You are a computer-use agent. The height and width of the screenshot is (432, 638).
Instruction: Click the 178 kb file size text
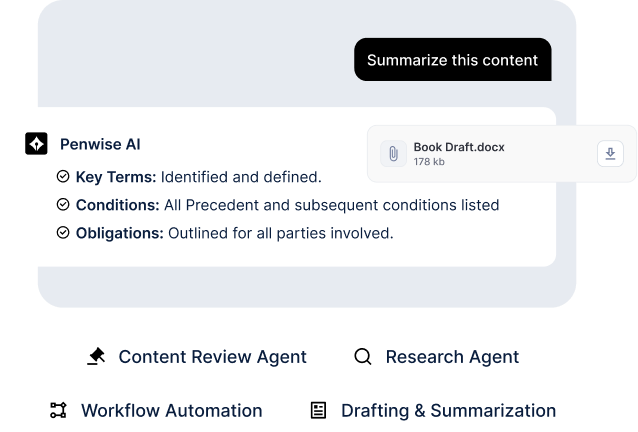point(429,162)
